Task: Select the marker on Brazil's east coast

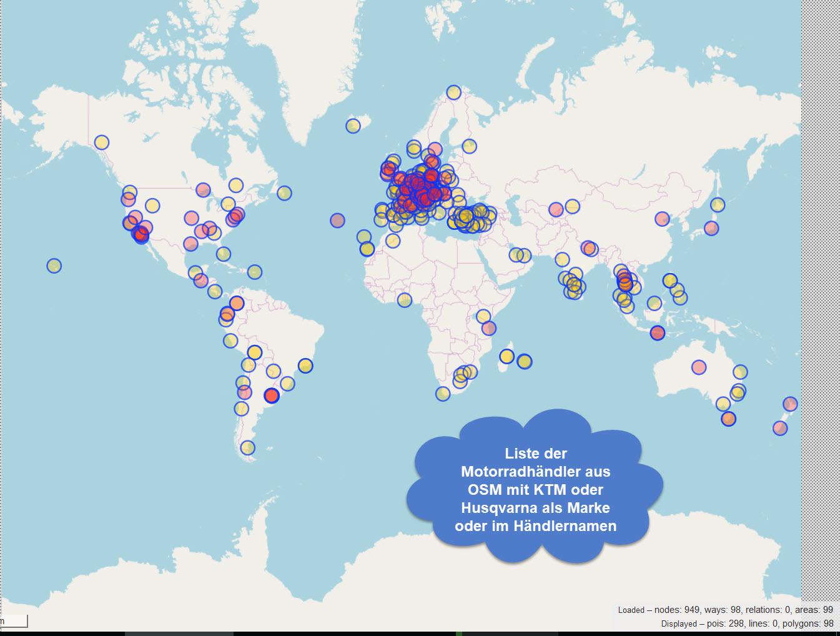Action: coord(305,365)
